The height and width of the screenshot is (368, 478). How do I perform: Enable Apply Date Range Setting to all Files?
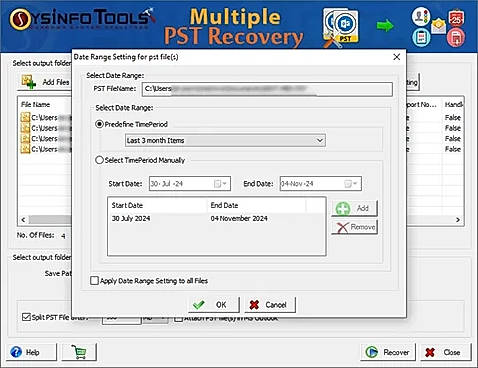tap(94, 281)
